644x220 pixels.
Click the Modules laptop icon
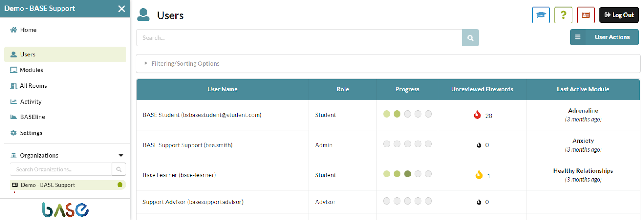point(14,70)
